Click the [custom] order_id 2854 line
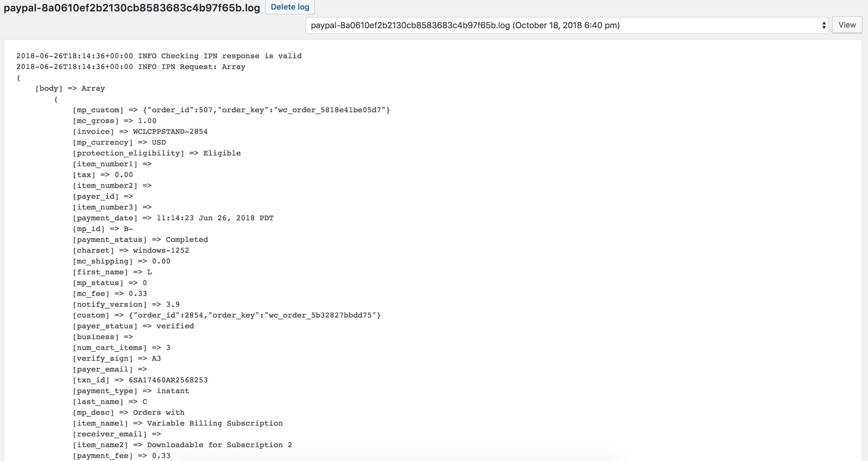This screenshot has height=461, width=868. point(226,315)
